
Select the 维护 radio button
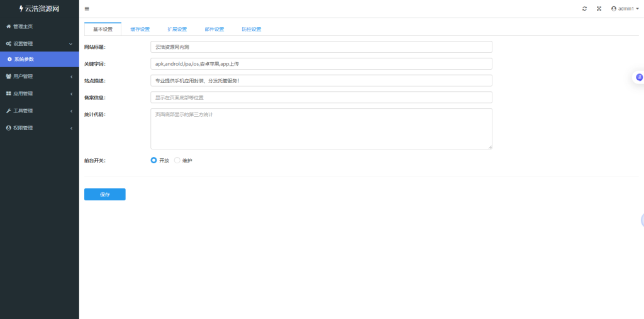pyautogui.click(x=177, y=160)
